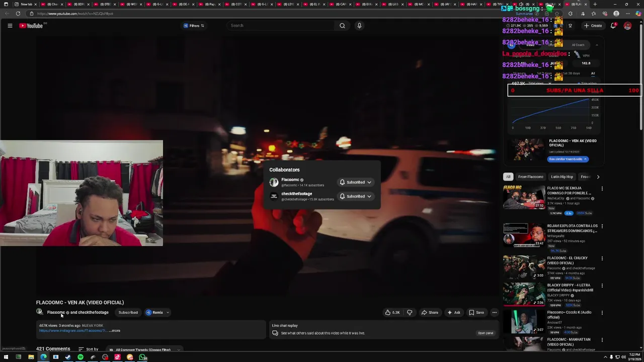Open checkthefootage avatar in Collaborators popup
Viewport: 644px width, 362px height.
point(274,196)
